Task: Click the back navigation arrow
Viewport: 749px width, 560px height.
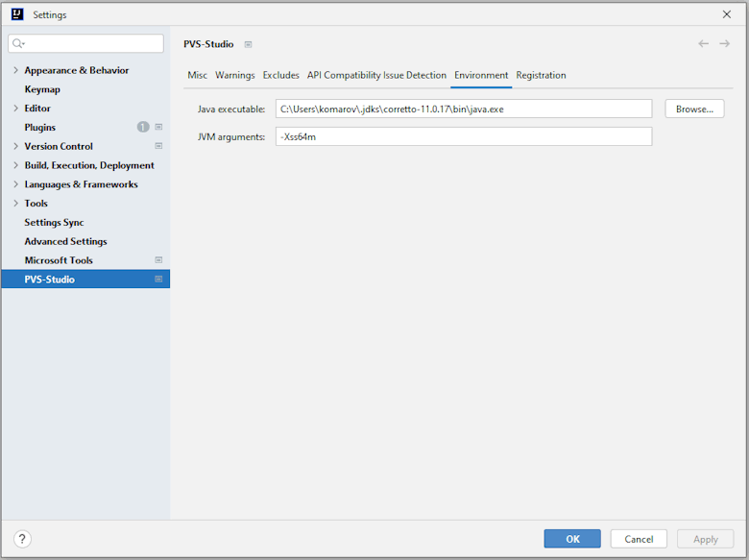Action: (703, 44)
